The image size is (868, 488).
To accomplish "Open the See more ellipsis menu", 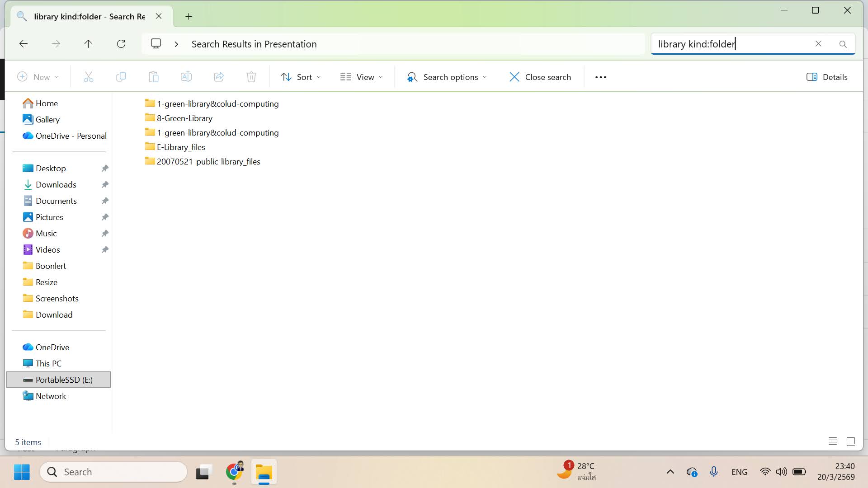I will pos(601,77).
